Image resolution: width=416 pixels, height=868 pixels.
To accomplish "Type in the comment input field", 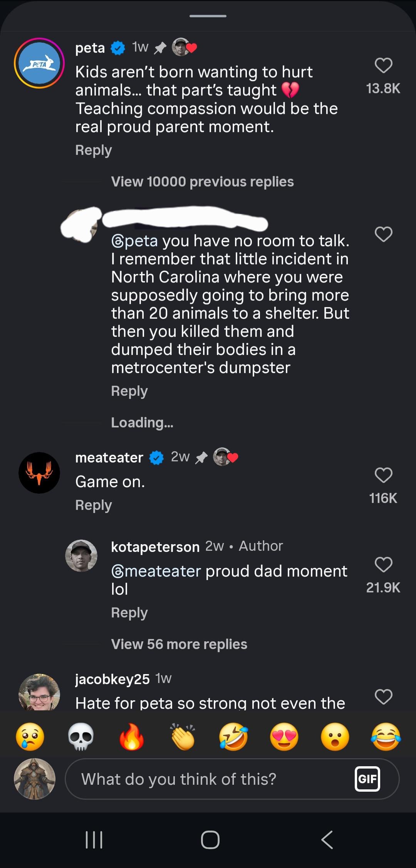I will point(208,779).
